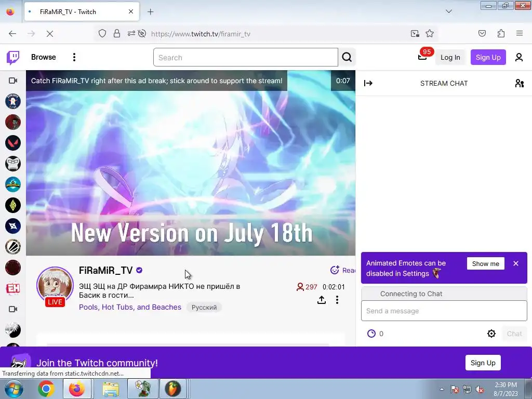Open the taskbar clock showing 2:30 PM
The height and width of the screenshot is (399, 532).
point(506,389)
